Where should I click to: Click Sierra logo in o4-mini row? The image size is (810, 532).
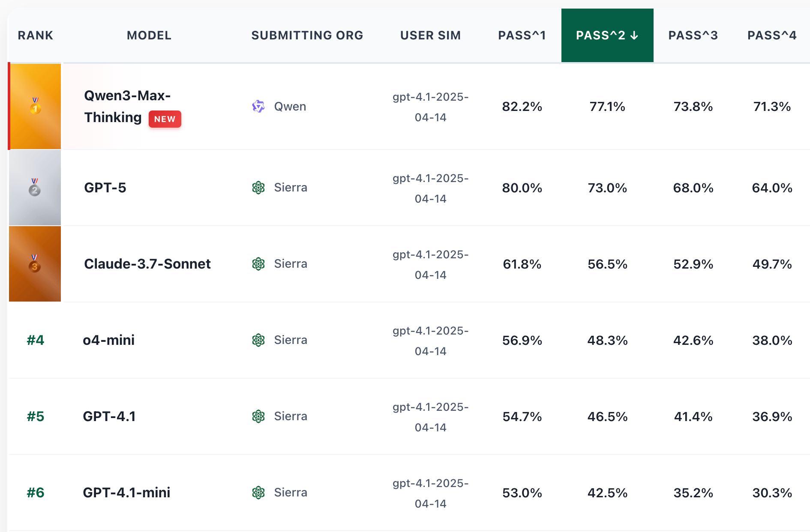(x=258, y=340)
